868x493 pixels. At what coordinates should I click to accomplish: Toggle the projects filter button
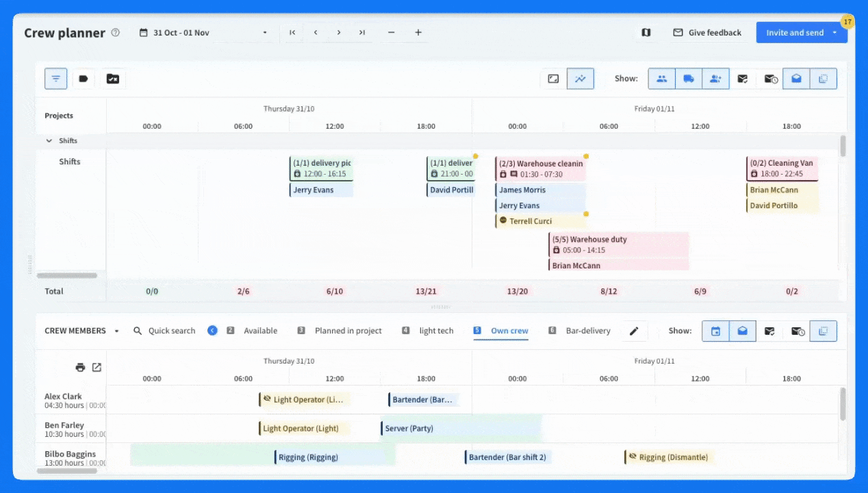pyautogui.click(x=55, y=79)
